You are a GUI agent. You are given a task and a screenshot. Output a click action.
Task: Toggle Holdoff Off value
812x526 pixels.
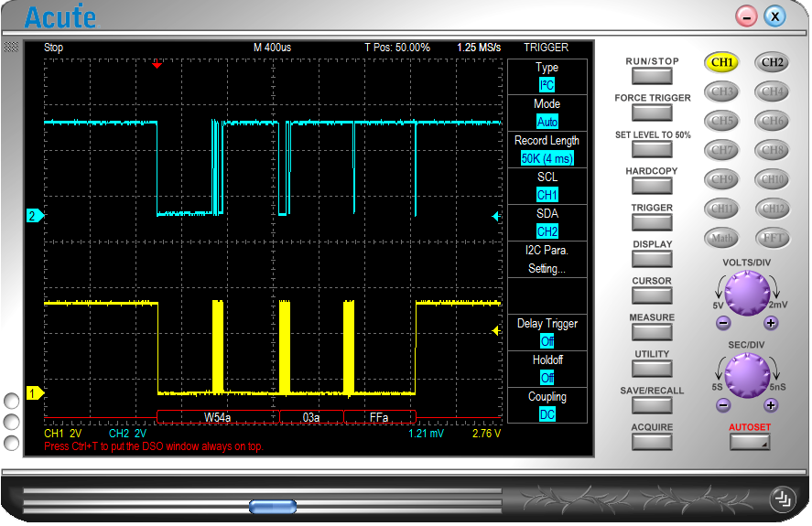pyautogui.click(x=547, y=378)
